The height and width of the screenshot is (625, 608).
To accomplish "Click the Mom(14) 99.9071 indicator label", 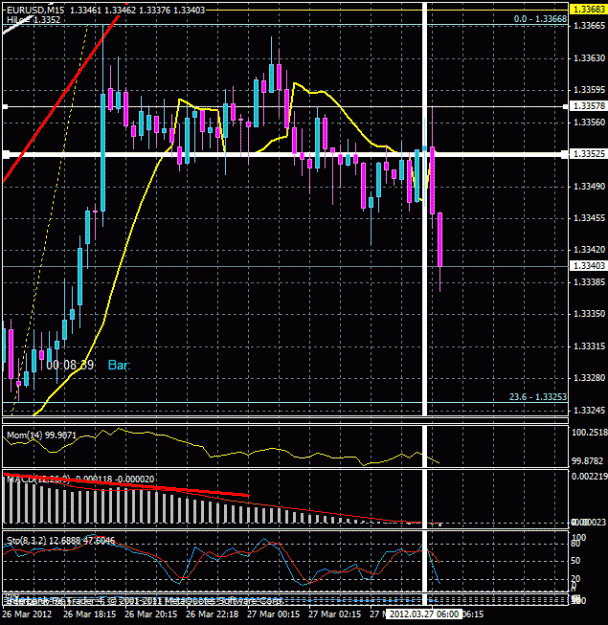I will click(41, 435).
